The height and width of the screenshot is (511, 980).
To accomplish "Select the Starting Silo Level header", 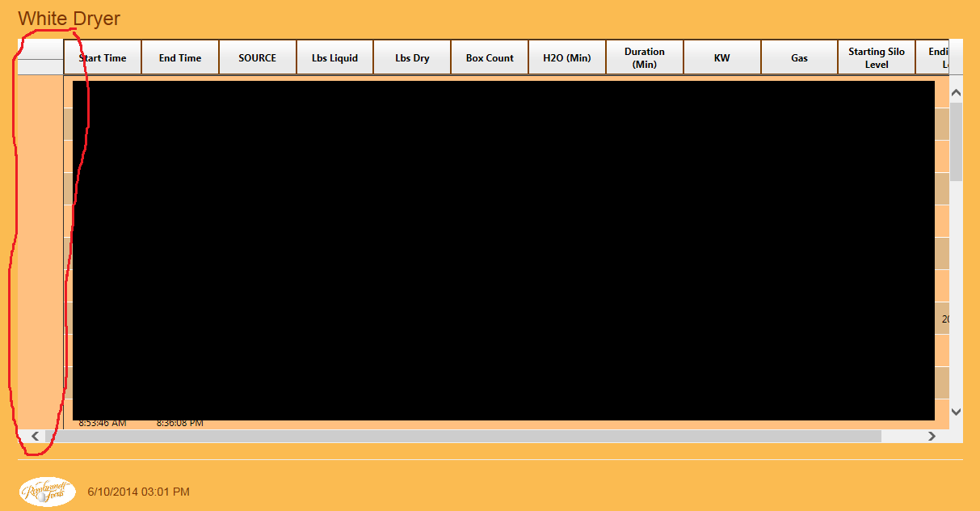I will tap(877, 57).
